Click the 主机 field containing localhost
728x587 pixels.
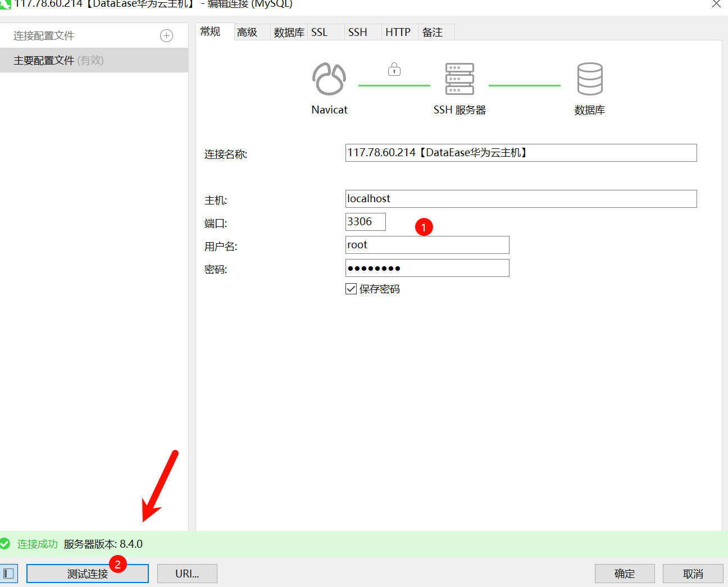point(521,199)
